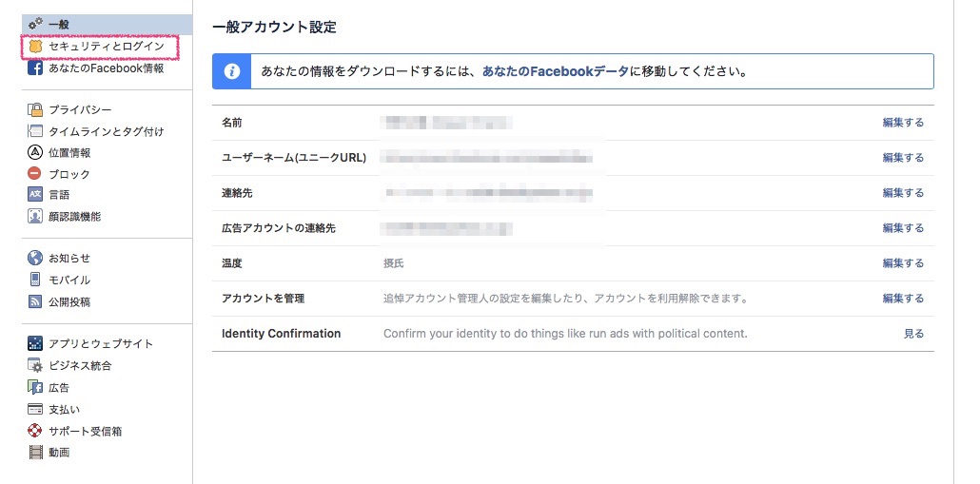Edit the 温度 setting

point(903,263)
